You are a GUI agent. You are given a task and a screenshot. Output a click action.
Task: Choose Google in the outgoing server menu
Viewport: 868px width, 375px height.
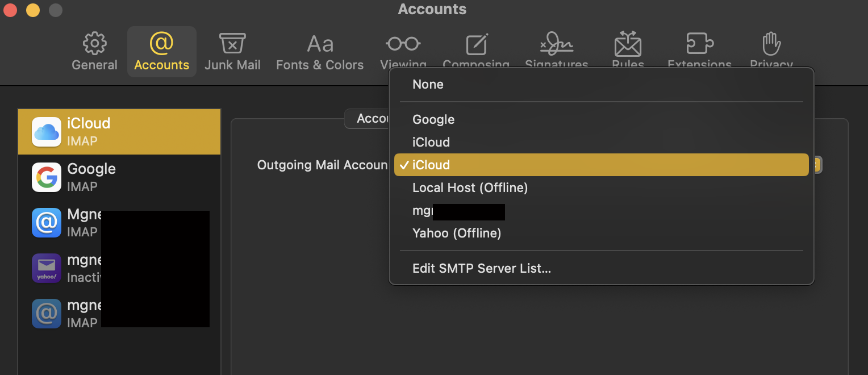pos(601,119)
